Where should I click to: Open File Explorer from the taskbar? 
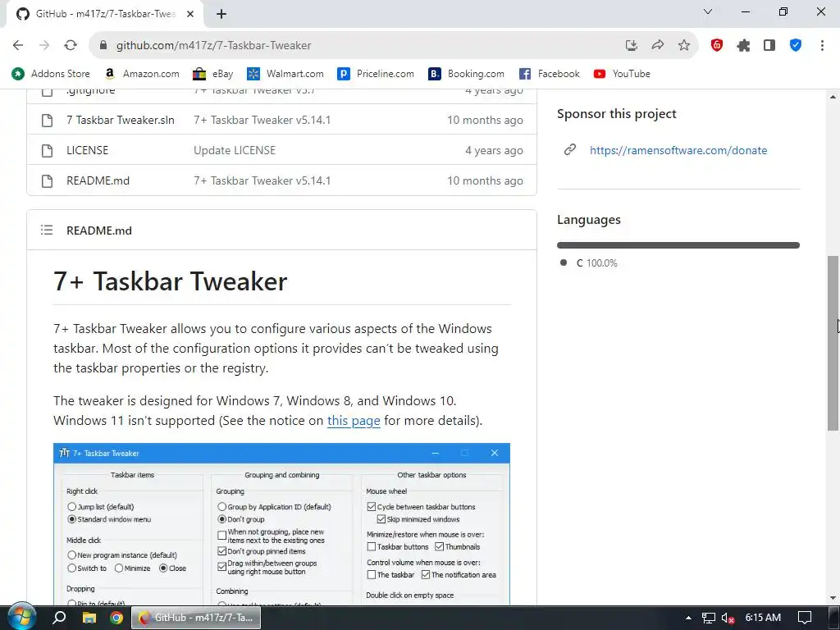pos(89,618)
